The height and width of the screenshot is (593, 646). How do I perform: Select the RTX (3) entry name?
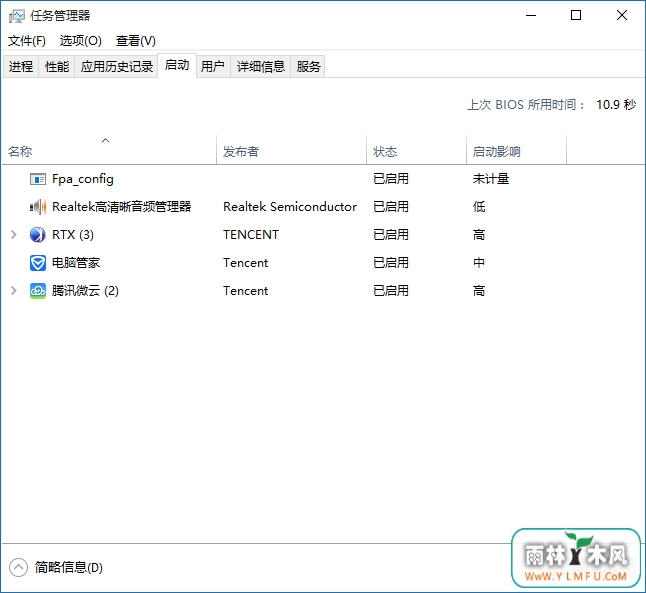point(73,235)
